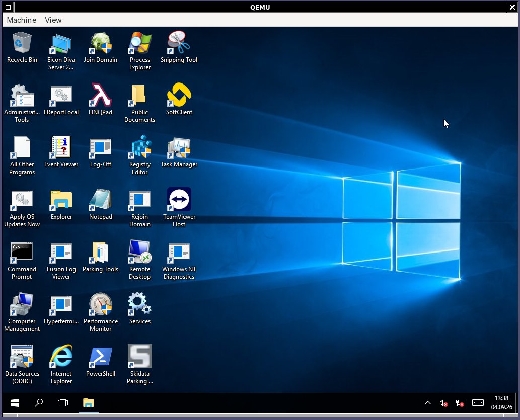This screenshot has width=520, height=420.
Task: Select the Event Viewer shortcut
Action: tap(61, 152)
